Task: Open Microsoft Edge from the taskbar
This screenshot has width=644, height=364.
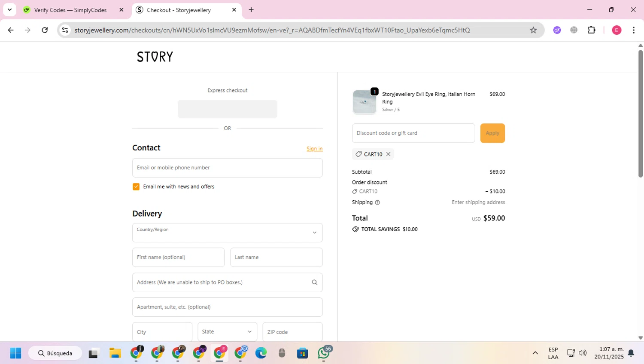Action: coord(261,353)
